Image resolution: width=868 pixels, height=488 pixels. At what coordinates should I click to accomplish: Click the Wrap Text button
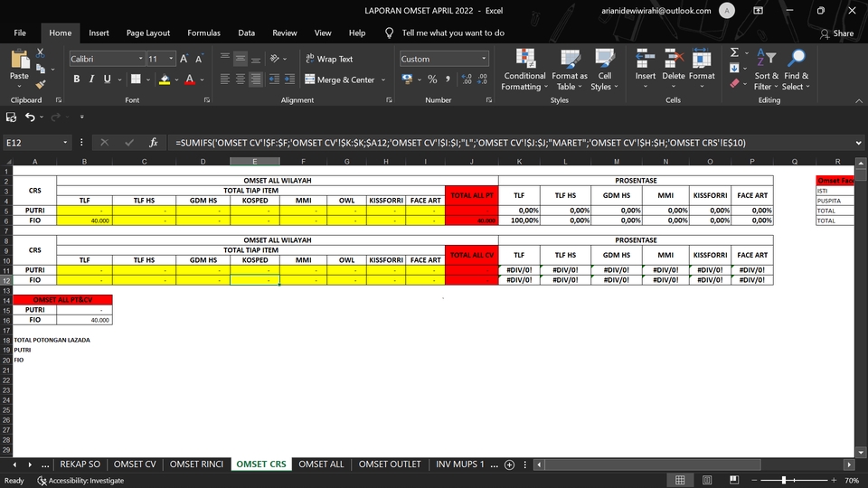329,59
